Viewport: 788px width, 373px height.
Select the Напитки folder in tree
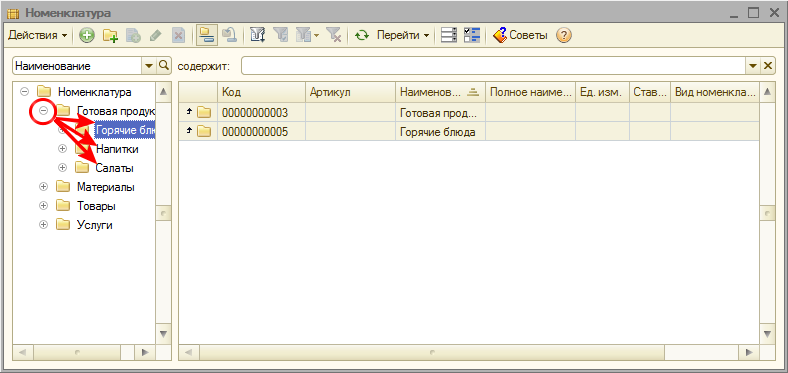117,149
